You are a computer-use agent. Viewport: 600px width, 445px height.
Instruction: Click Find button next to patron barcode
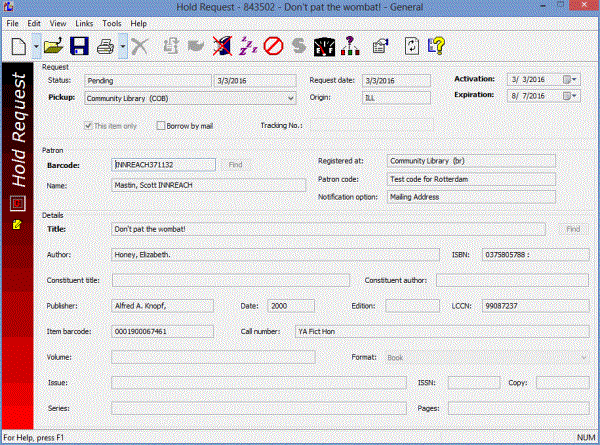pyautogui.click(x=236, y=164)
